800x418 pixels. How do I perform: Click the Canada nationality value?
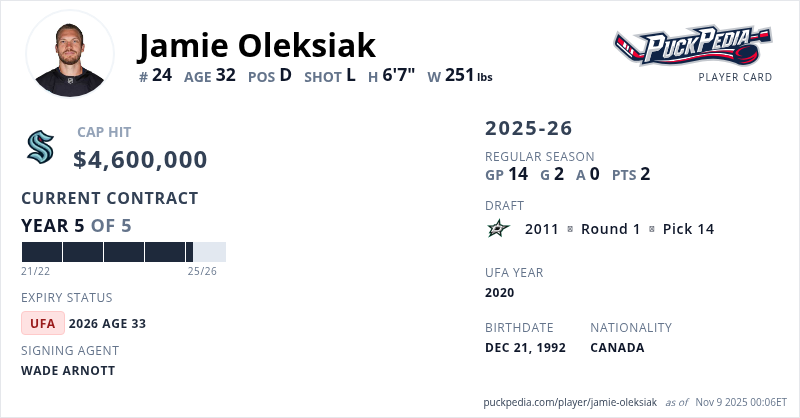click(617, 348)
